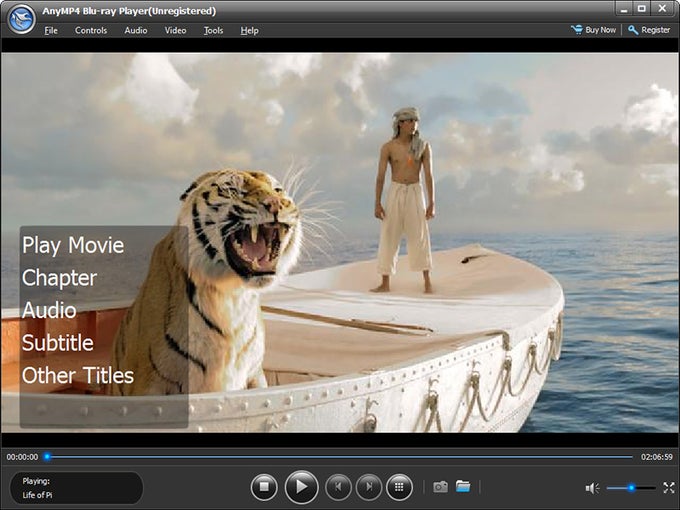Viewport: 680px width, 510px height.
Task: Click the Life of Pi title label
Action: [x=37, y=495]
